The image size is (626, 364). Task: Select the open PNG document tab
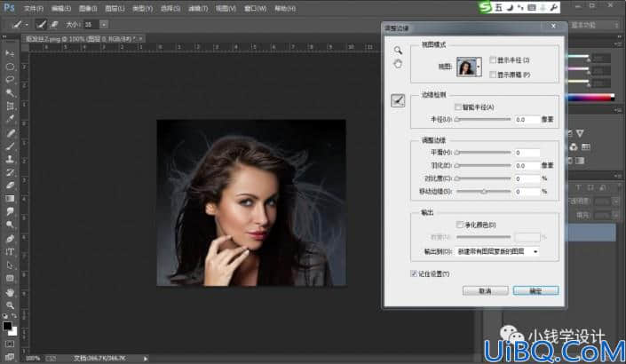tap(83, 39)
